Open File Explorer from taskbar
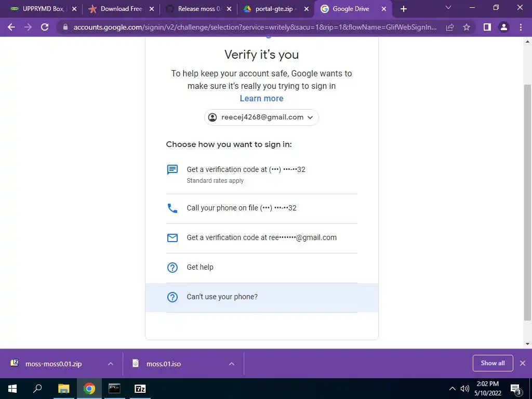Image resolution: width=532 pixels, height=399 pixels. [63, 389]
